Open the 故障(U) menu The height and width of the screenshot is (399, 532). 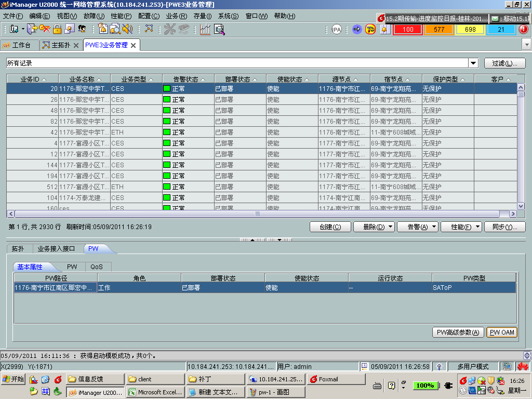click(94, 16)
